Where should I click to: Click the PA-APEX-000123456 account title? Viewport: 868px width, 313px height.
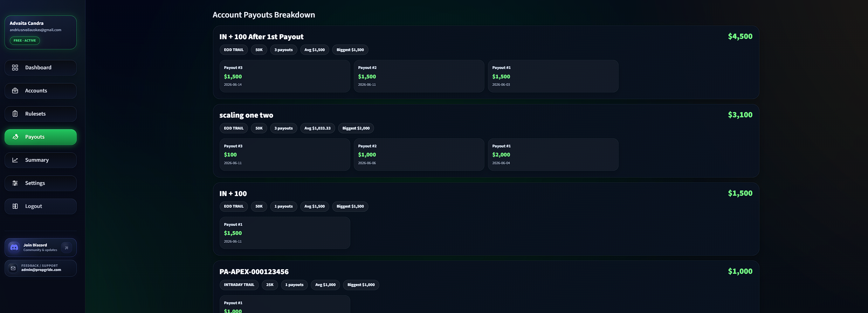(x=254, y=272)
